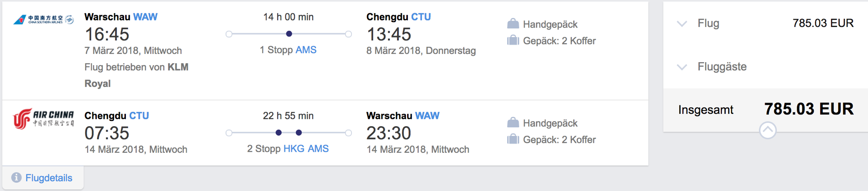This screenshot has width=868, height=191.
Task: Click the WAW departure airport code
Action: point(145,17)
